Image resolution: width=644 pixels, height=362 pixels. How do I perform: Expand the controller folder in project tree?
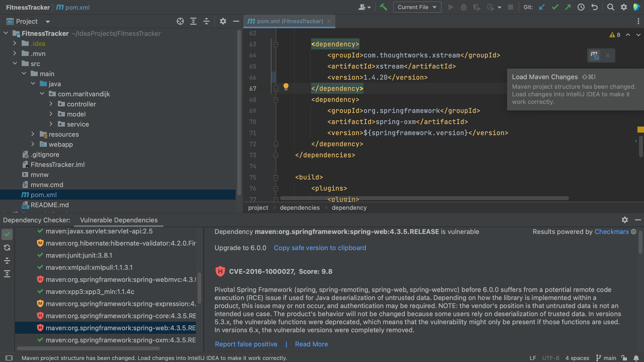click(x=50, y=104)
